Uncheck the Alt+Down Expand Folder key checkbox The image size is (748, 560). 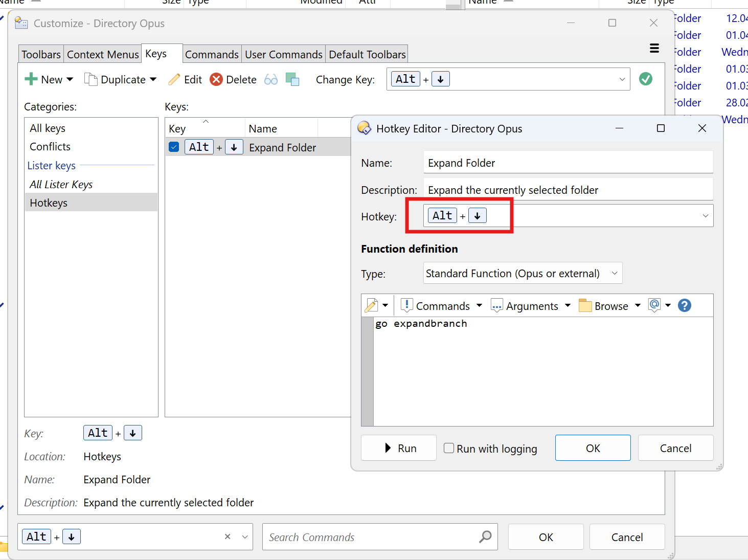pyautogui.click(x=174, y=147)
